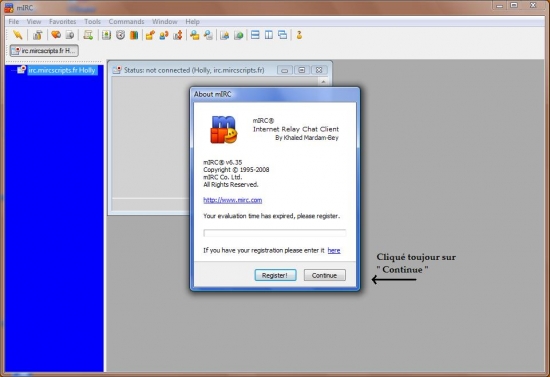Open the Window menu

coord(165,22)
